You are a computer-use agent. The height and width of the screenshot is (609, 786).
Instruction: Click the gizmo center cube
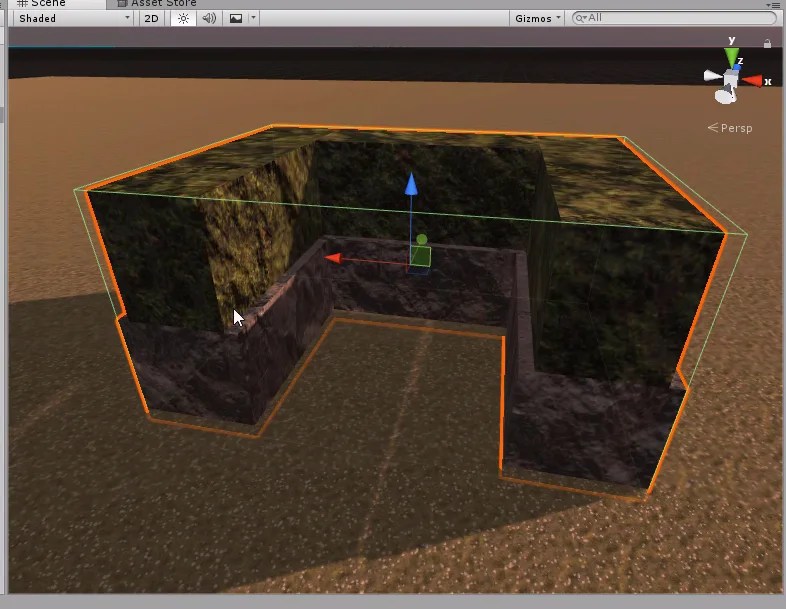731,79
